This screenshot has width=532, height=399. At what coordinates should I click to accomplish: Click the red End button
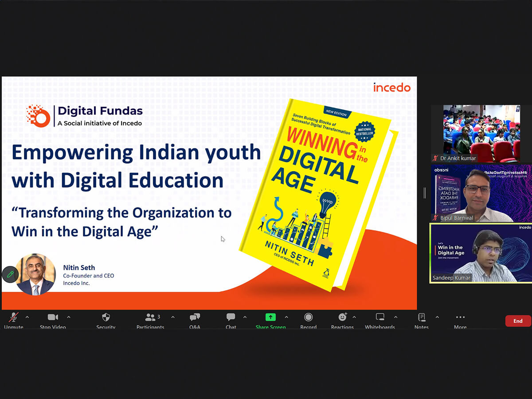tap(518, 321)
